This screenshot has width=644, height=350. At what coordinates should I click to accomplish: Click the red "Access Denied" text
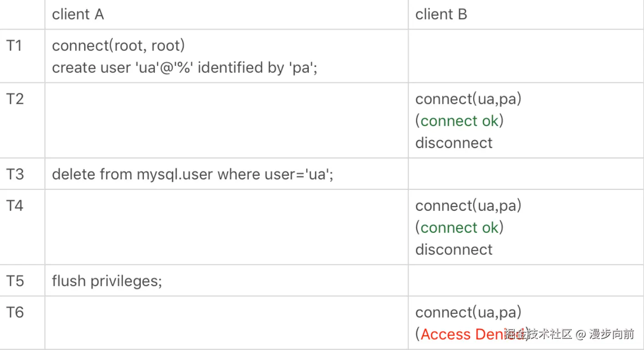pyautogui.click(x=465, y=335)
